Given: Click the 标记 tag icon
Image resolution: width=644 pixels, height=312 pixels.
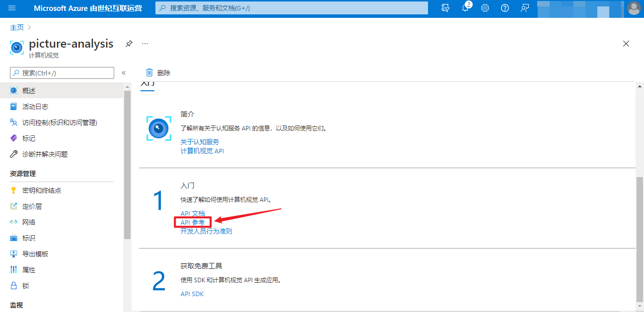Looking at the screenshot, I should click(x=14, y=138).
